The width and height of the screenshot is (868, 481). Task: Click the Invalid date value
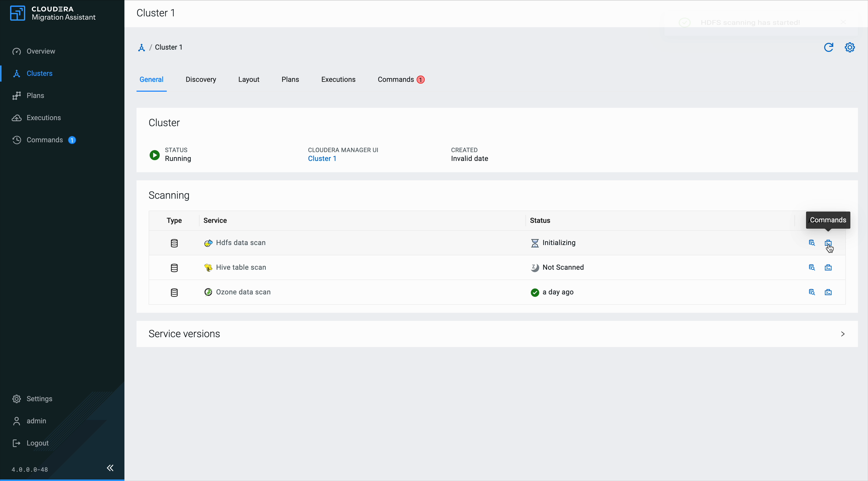coord(469,159)
